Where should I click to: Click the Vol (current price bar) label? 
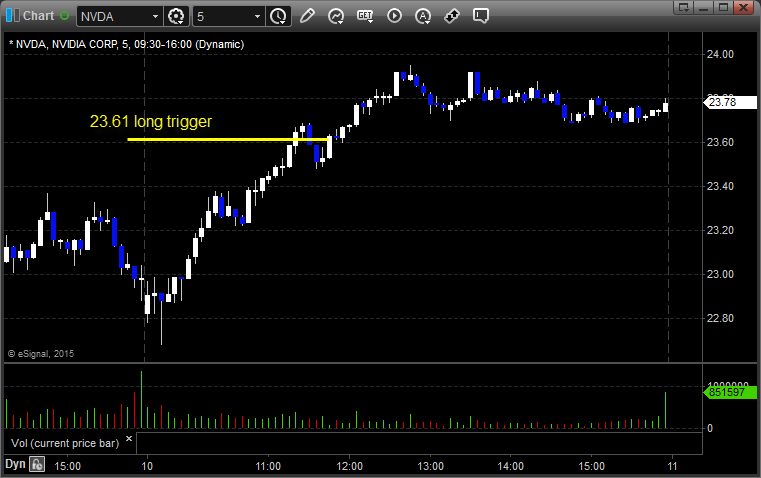point(65,443)
